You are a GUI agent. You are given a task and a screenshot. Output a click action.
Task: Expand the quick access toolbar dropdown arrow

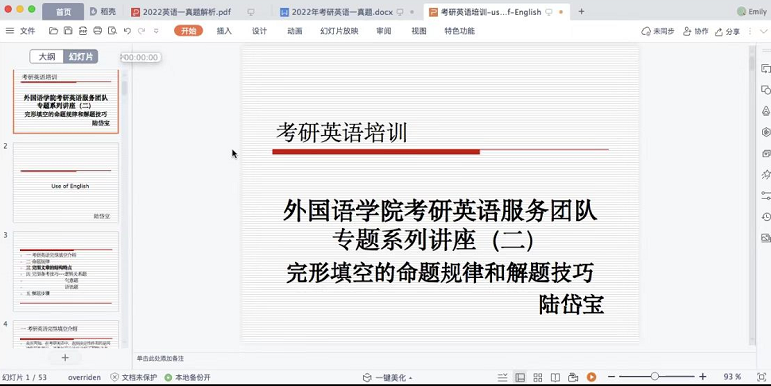point(156,31)
